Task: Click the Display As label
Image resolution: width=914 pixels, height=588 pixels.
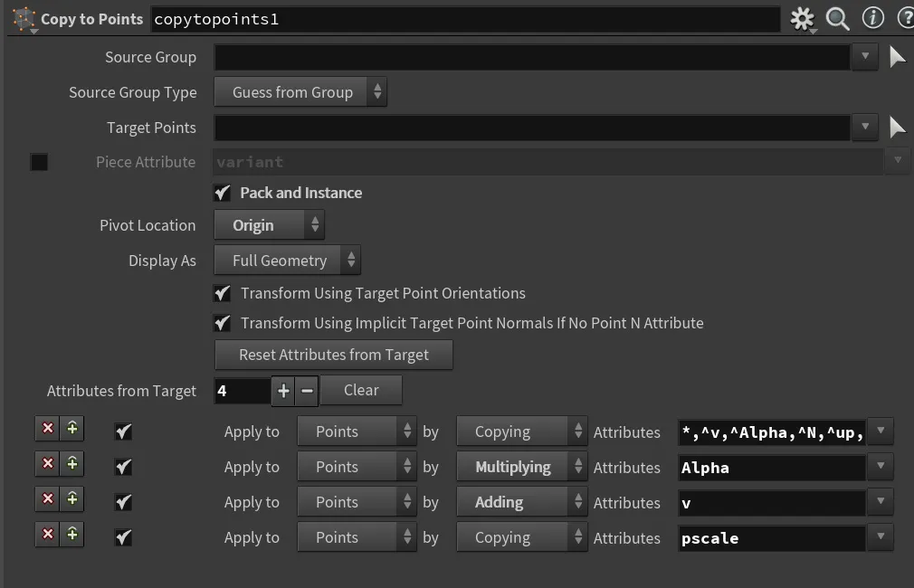Action: tap(162, 261)
